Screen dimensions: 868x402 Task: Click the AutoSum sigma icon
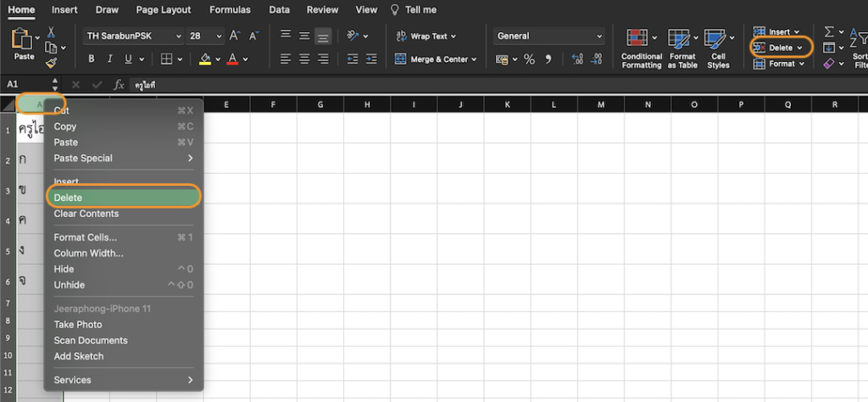tap(830, 31)
